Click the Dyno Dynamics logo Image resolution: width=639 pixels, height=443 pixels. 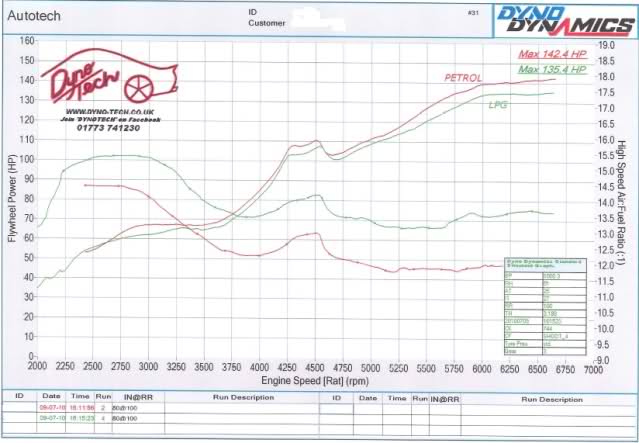569,18
